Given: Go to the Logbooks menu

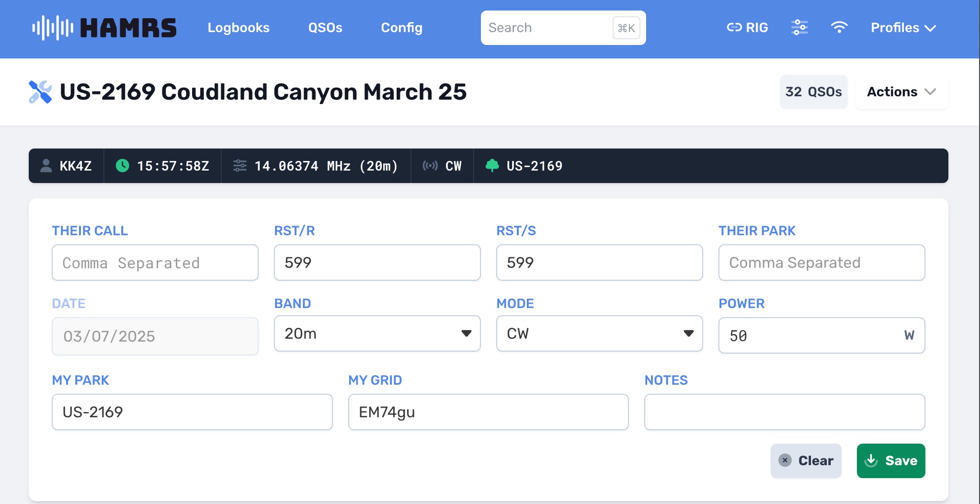Looking at the screenshot, I should click(x=239, y=28).
